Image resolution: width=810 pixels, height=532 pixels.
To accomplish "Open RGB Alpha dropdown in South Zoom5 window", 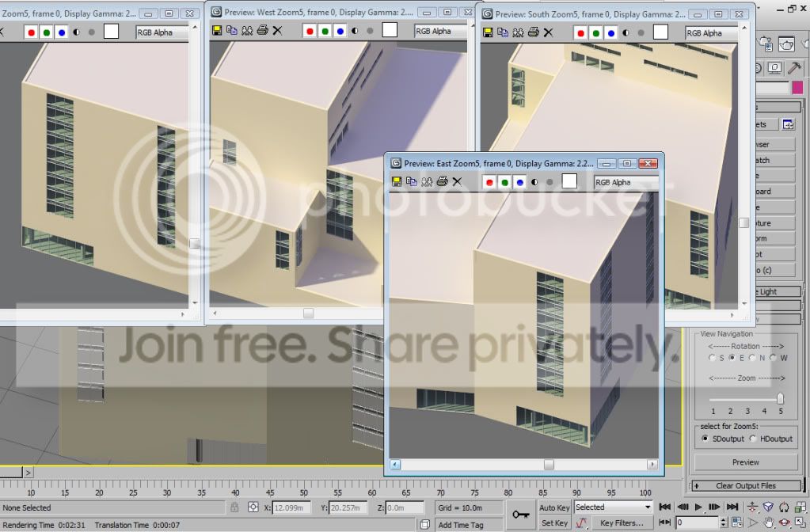I will point(711,33).
